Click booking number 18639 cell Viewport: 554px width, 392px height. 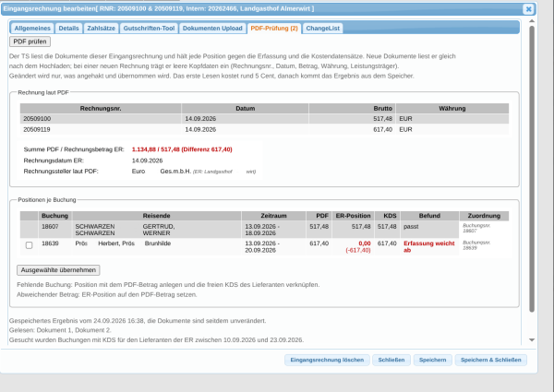click(54, 247)
